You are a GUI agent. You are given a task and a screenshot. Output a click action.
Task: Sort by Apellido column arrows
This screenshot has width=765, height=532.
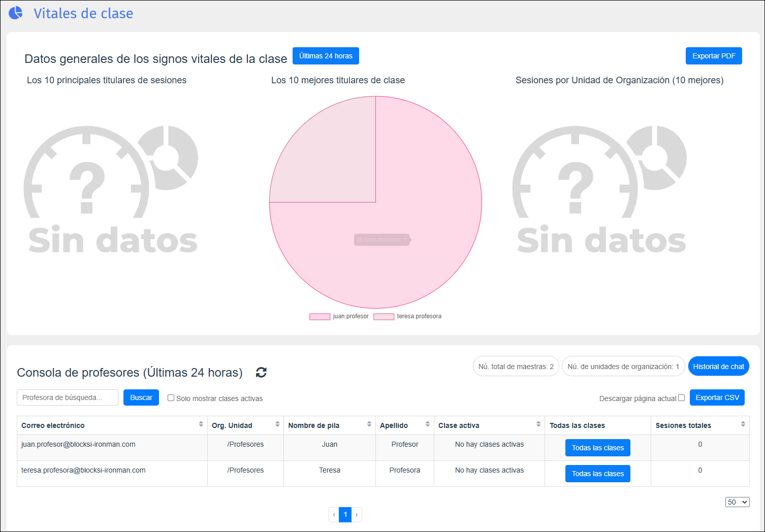[428, 424]
